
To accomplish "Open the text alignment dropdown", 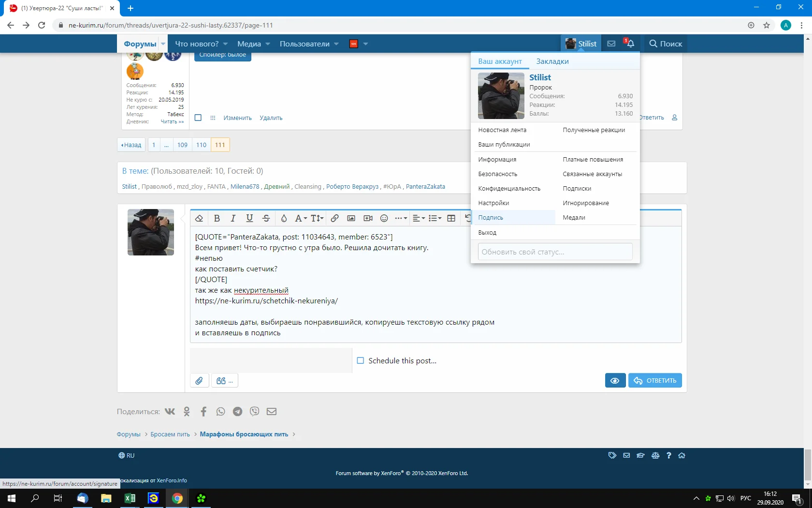I will point(419,218).
